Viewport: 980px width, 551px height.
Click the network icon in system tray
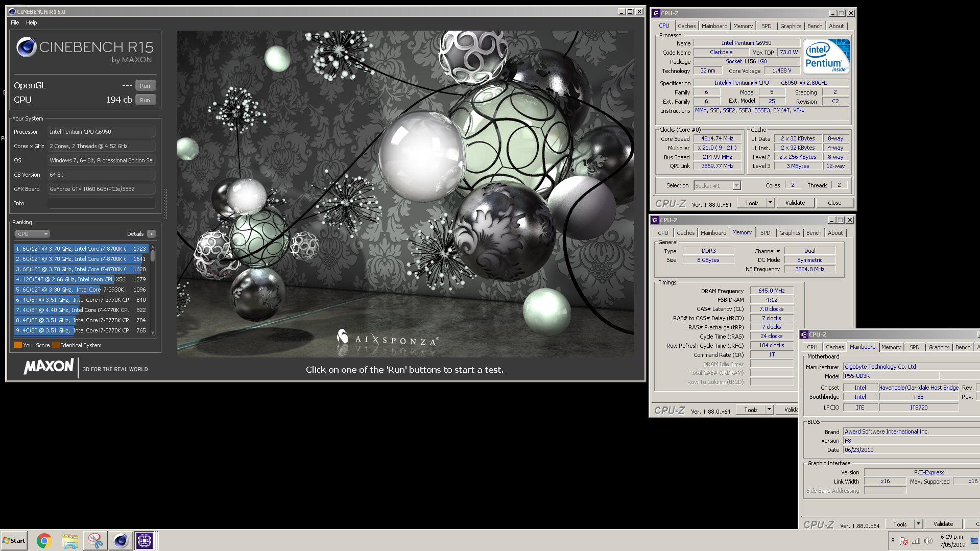pos(916,540)
